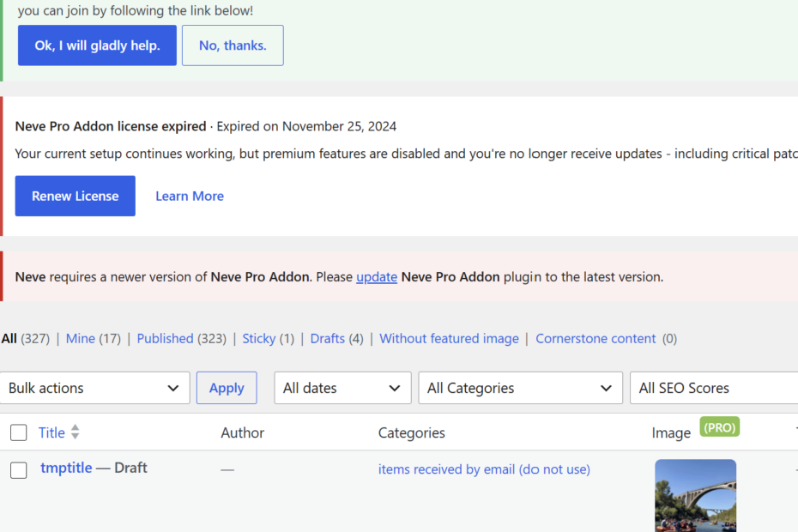The height and width of the screenshot is (532, 798).
Task: Check the box beside the tmptitle draft
Action: pyautogui.click(x=19, y=470)
